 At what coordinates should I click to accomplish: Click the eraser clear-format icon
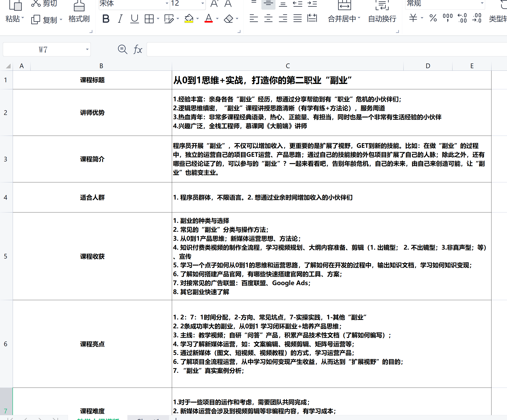tap(228, 19)
